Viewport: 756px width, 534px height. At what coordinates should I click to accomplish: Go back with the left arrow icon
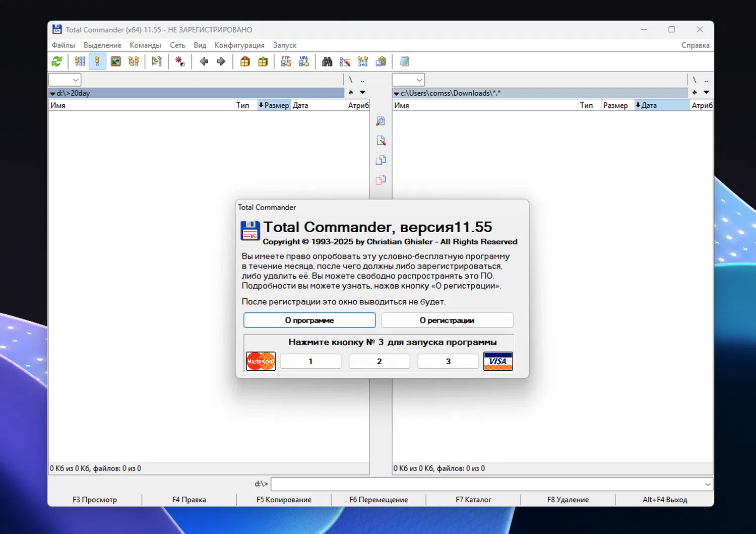(x=204, y=61)
